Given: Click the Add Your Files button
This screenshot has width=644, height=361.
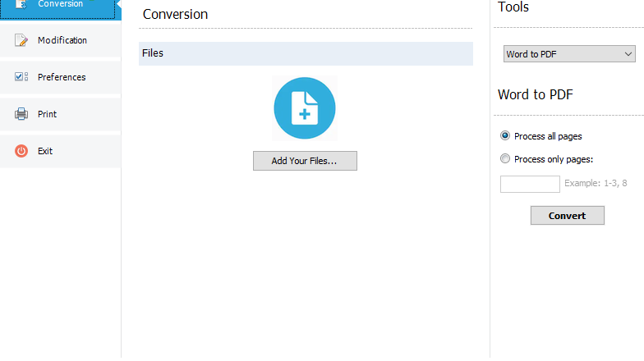Looking at the screenshot, I should [305, 161].
